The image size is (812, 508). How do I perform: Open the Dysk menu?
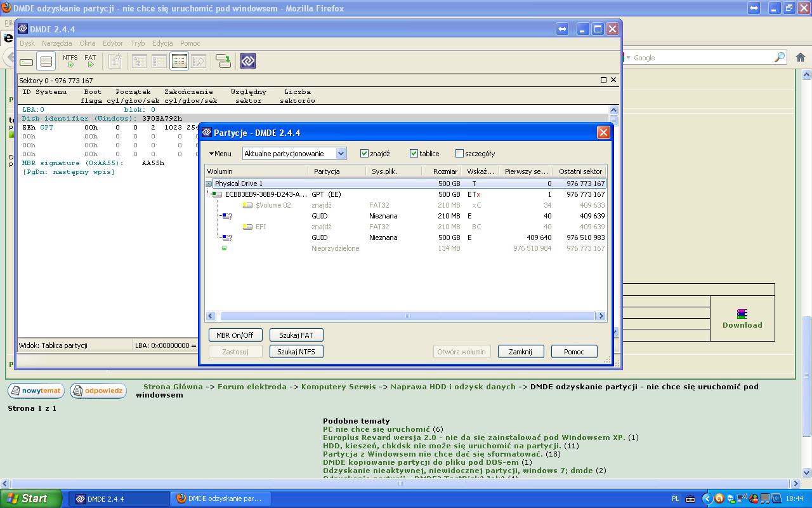click(x=27, y=43)
